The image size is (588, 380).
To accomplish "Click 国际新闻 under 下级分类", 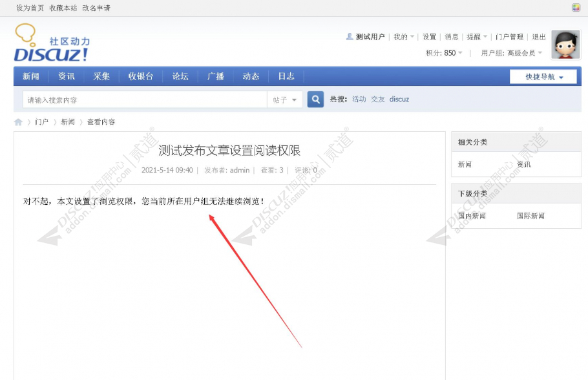I will [x=530, y=216].
